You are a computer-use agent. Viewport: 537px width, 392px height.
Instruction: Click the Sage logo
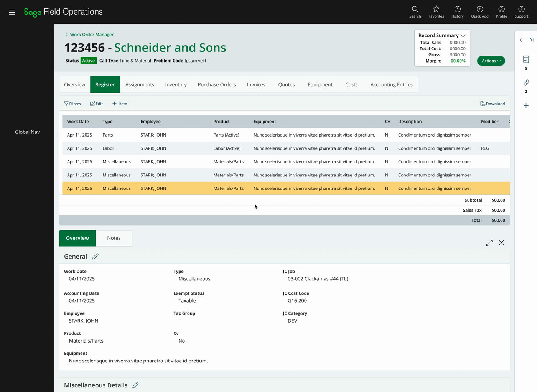pos(33,12)
